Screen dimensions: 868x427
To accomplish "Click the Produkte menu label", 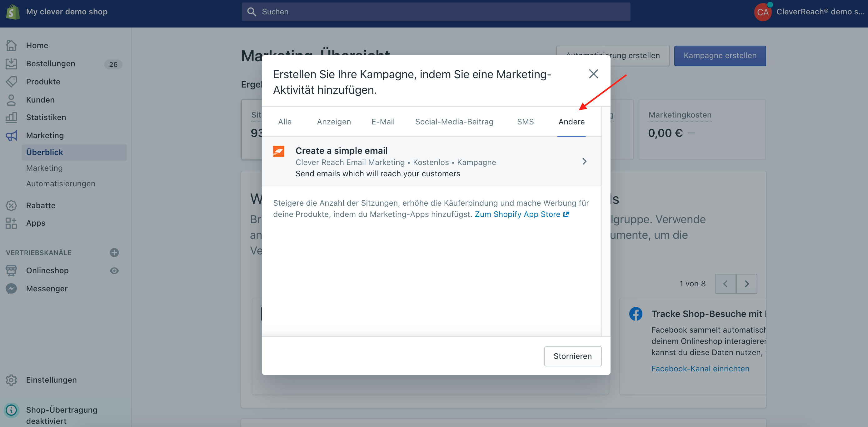I will [x=43, y=82].
